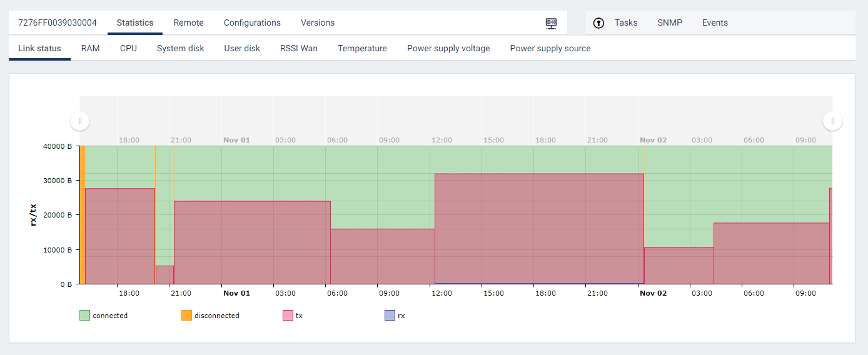Open the Tasks panel
The image size is (868, 355).
(x=625, y=23)
